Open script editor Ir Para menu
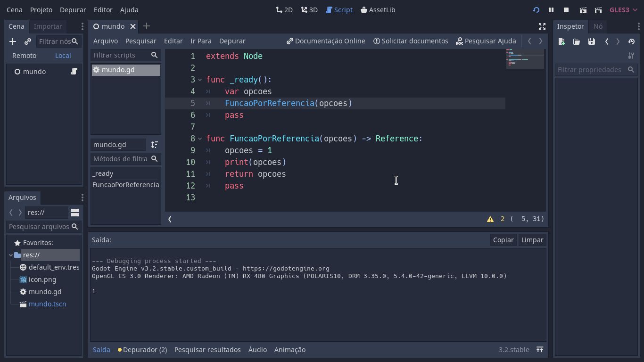The height and width of the screenshot is (362, 644). [201, 41]
